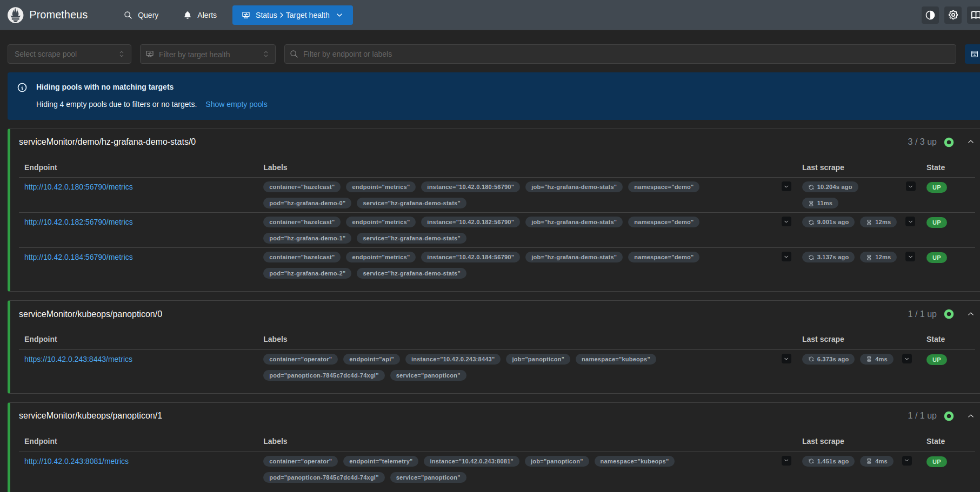This screenshot has height=492, width=980.
Task: Expand scrape details chevron beside 3.137s ago row
Action: tap(911, 257)
